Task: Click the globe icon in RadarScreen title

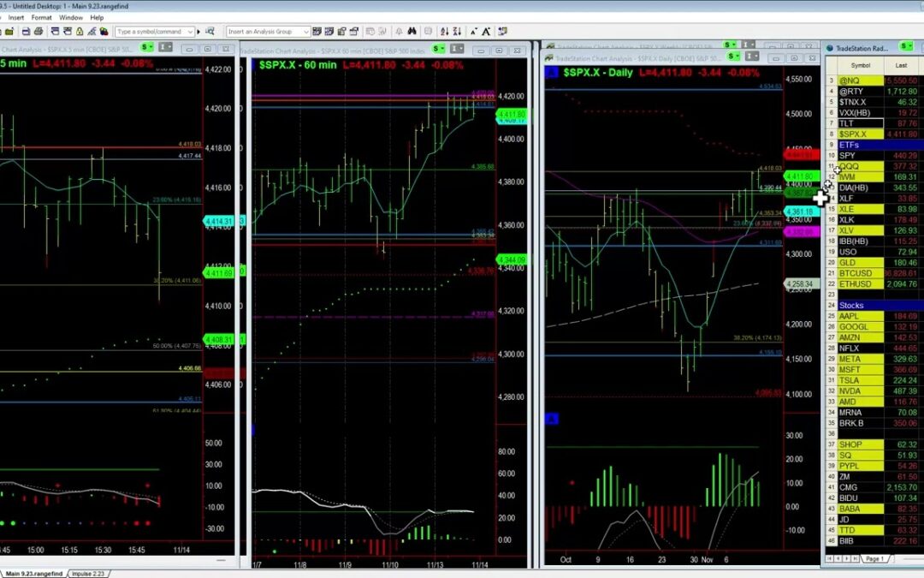Action: pos(830,48)
